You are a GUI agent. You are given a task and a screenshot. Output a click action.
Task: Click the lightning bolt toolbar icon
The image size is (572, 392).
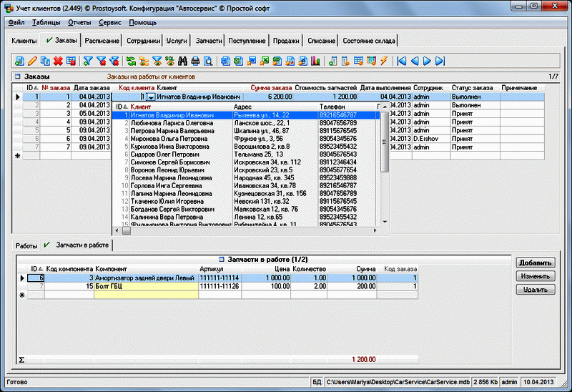tap(384, 61)
